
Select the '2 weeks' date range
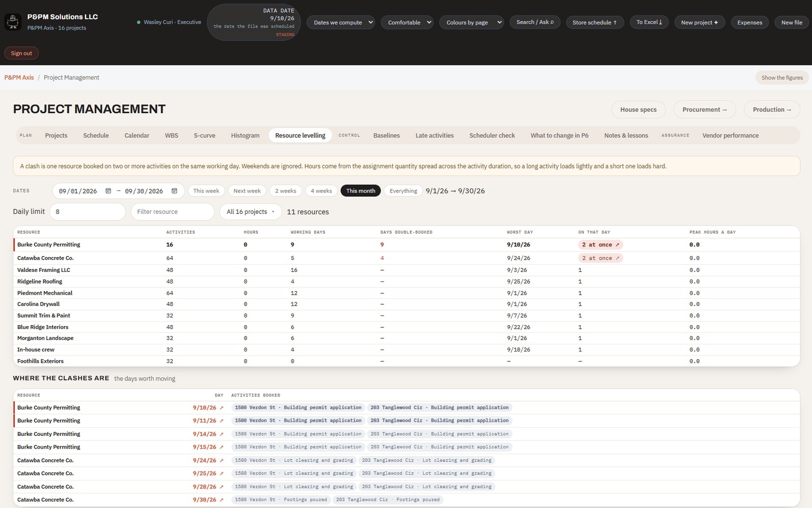286,191
